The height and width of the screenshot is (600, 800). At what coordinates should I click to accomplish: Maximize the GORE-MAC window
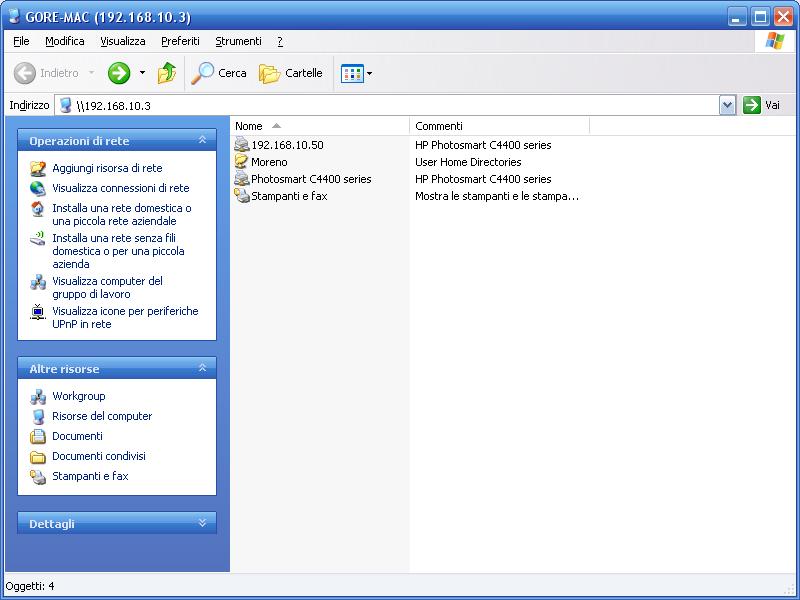[760, 17]
